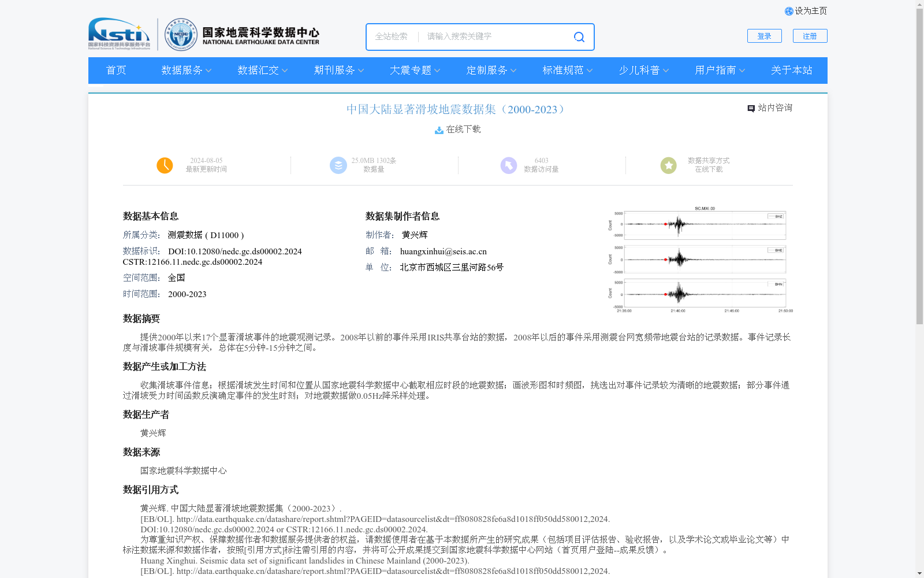Click the green star sharing-mode icon

tap(668, 165)
